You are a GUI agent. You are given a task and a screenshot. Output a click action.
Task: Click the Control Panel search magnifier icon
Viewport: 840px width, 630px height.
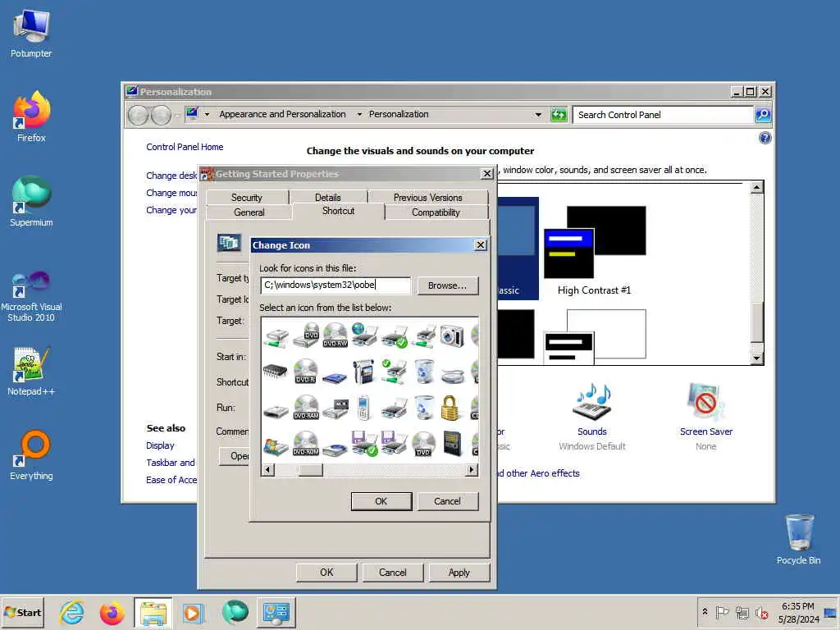point(763,114)
